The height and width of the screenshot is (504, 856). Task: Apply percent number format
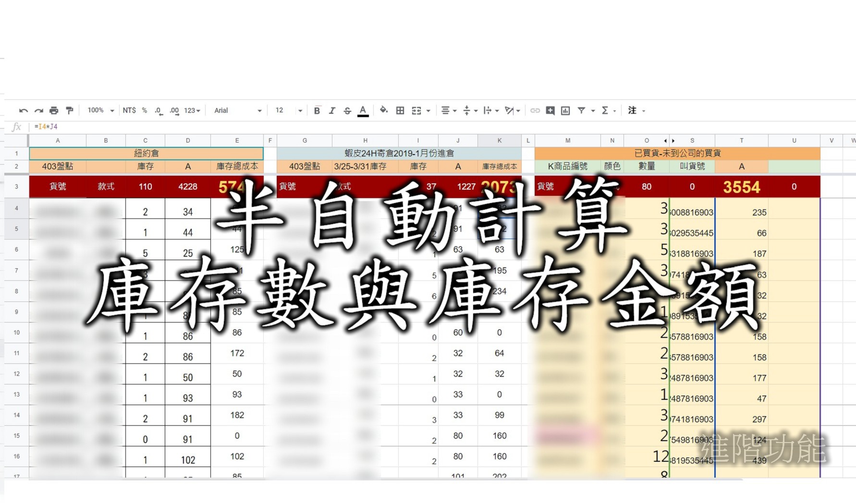144,110
